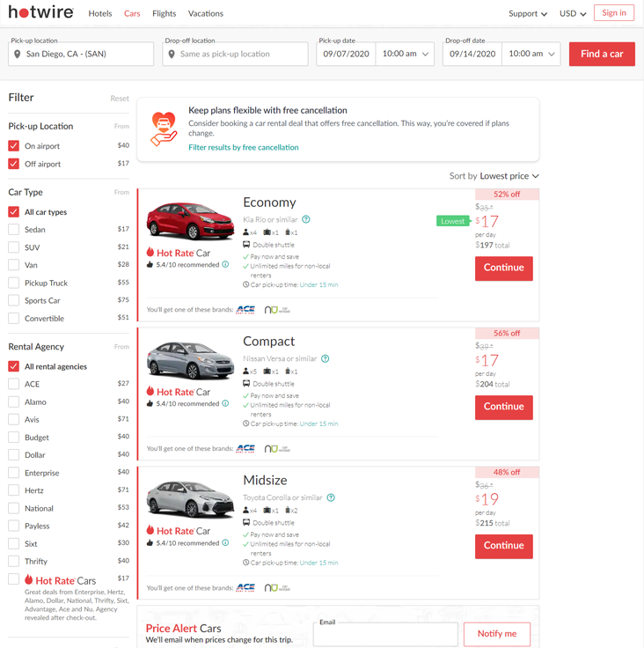Open info icon next to Nissan Versa or similar
644x648 pixels.
(326, 358)
